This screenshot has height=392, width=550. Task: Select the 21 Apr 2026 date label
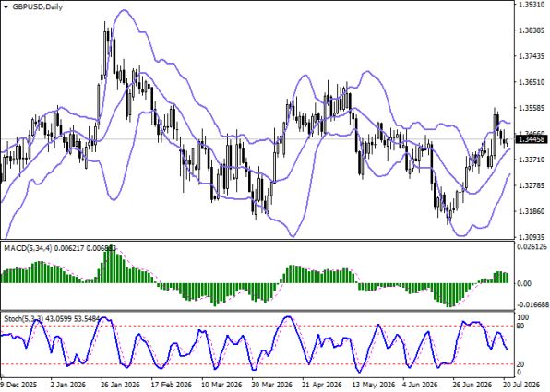pyautogui.click(x=322, y=385)
